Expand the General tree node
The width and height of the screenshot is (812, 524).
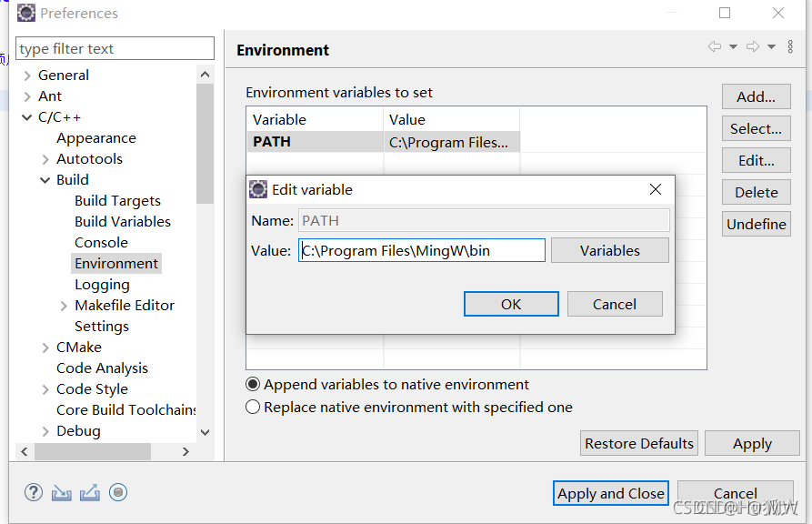coord(27,76)
